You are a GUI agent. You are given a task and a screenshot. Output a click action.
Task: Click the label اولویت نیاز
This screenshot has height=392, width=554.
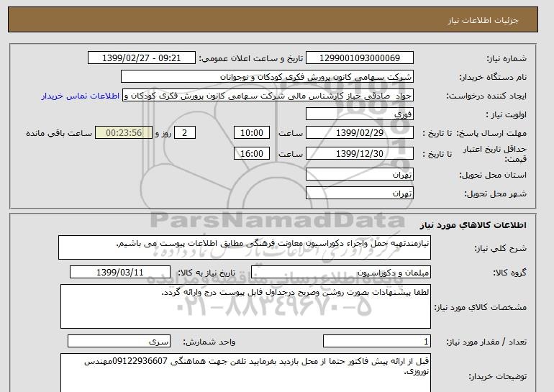tap(507, 114)
